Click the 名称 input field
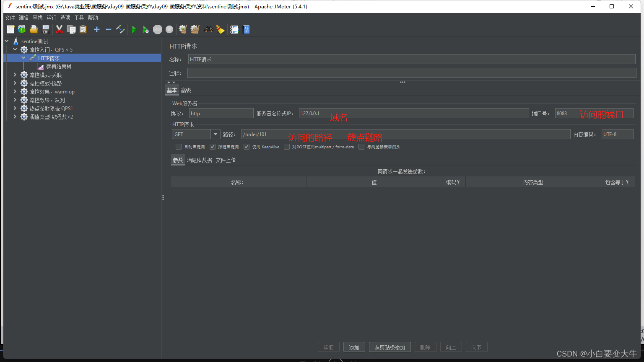Viewport: 644px width, 362px height. click(x=412, y=59)
